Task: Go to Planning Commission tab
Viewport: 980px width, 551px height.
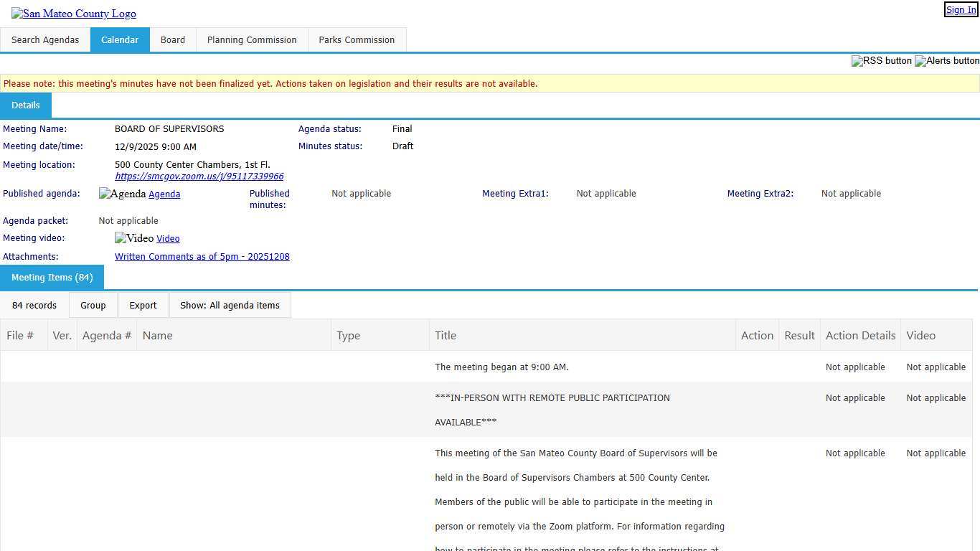Action: pos(252,40)
